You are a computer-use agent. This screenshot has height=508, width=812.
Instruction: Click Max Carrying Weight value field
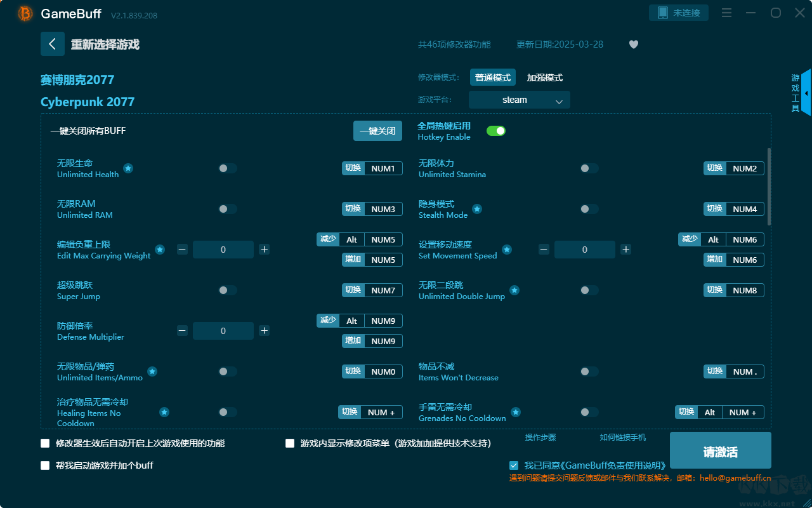(x=223, y=250)
